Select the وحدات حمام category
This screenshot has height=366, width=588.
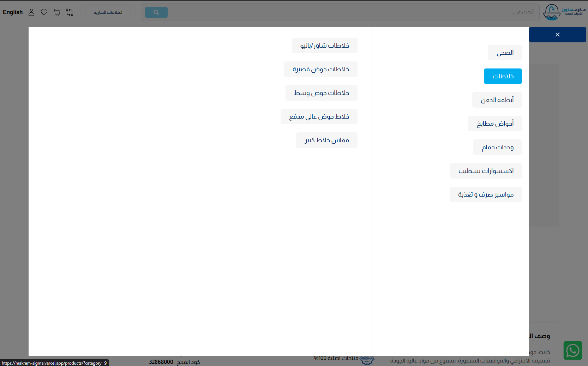pos(497,147)
